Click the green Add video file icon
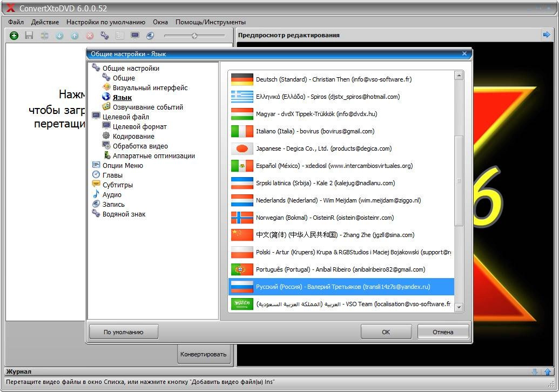Viewport: 559px width, 392px height. click(x=14, y=35)
